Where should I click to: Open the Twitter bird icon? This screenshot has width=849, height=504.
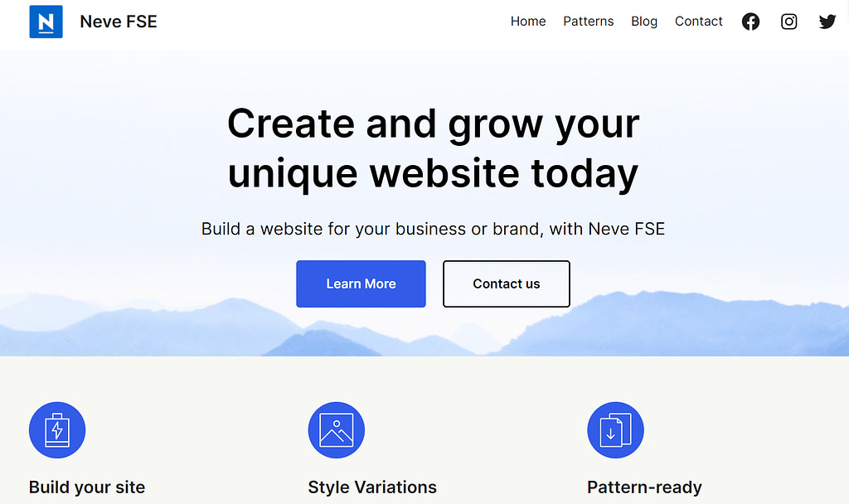pyautogui.click(x=827, y=22)
